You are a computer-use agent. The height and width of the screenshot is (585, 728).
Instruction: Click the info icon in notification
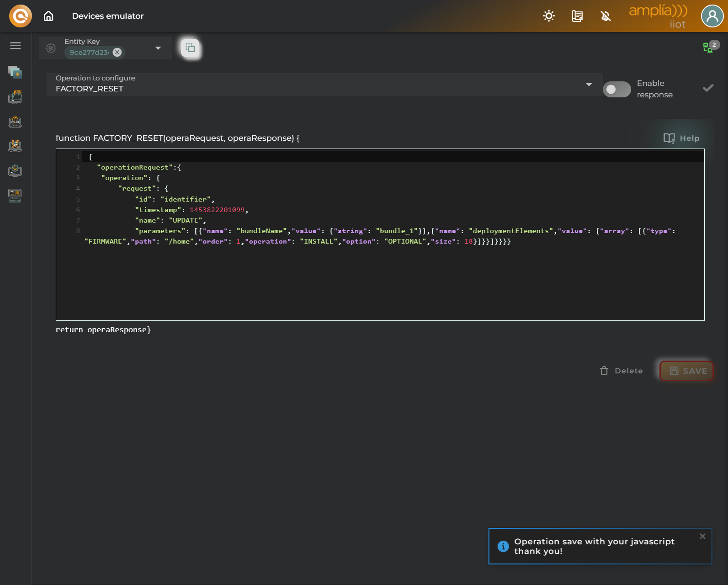[503, 546]
